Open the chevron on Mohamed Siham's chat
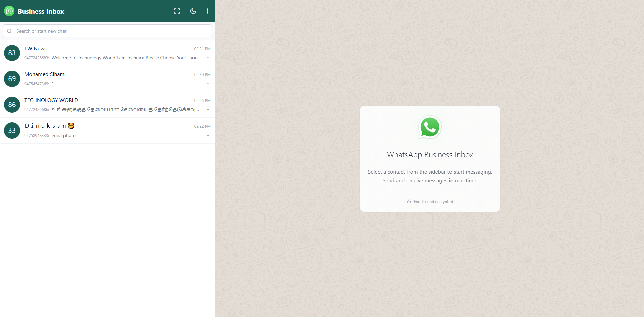Image resolution: width=644 pixels, height=317 pixels. [208, 84]
